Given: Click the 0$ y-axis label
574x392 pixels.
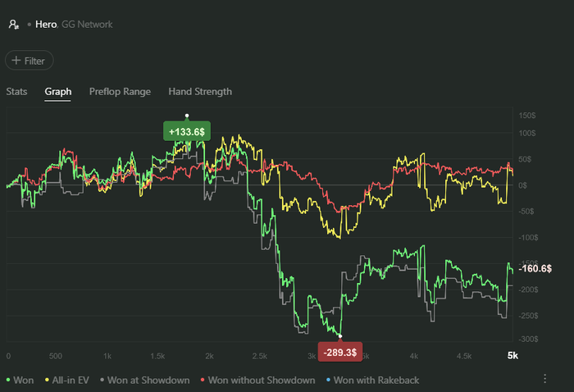Looking at the screenshot, I should [x=522, y=185].
